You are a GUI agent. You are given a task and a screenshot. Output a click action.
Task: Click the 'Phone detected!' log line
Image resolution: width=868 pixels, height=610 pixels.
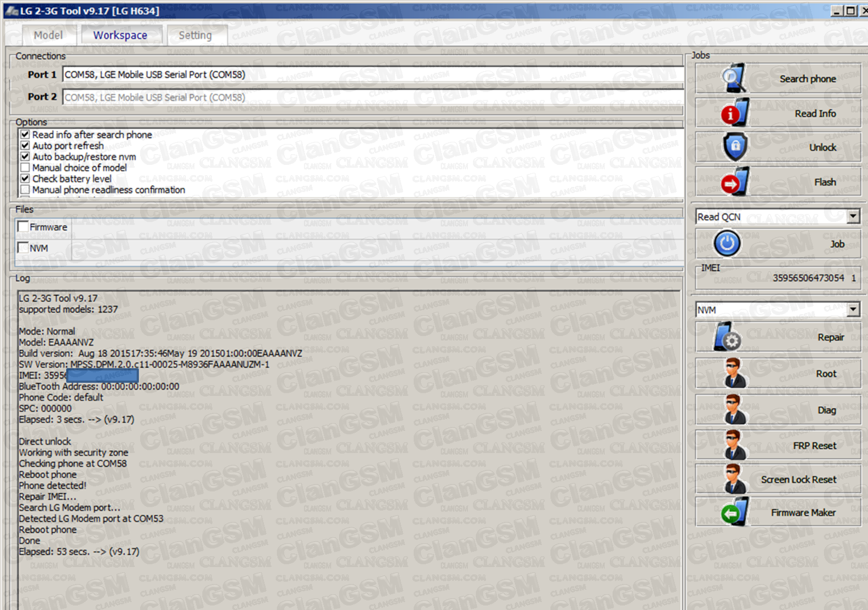pyautogui.click(x=53, y=485)
